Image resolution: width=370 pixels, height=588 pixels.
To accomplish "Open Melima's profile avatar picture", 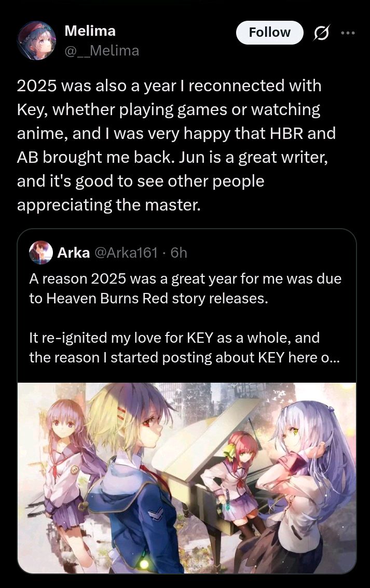I will (36, 40).
